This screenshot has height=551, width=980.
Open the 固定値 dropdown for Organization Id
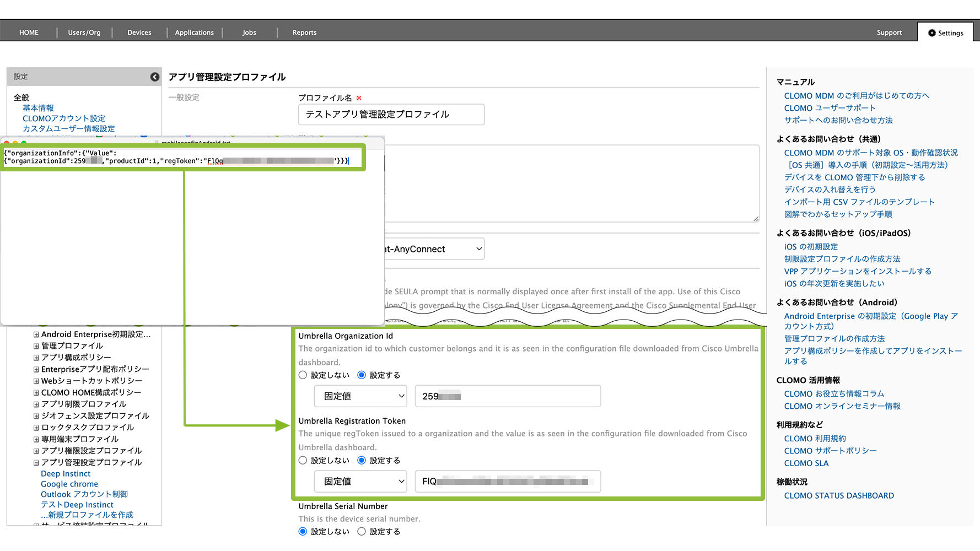(x=360, y=396)
